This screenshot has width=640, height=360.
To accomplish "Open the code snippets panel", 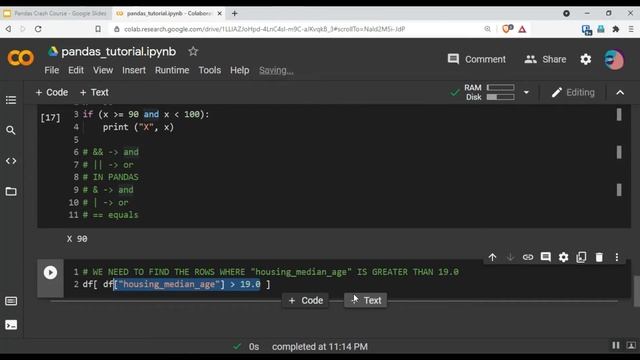I will [x=11, y=161].
